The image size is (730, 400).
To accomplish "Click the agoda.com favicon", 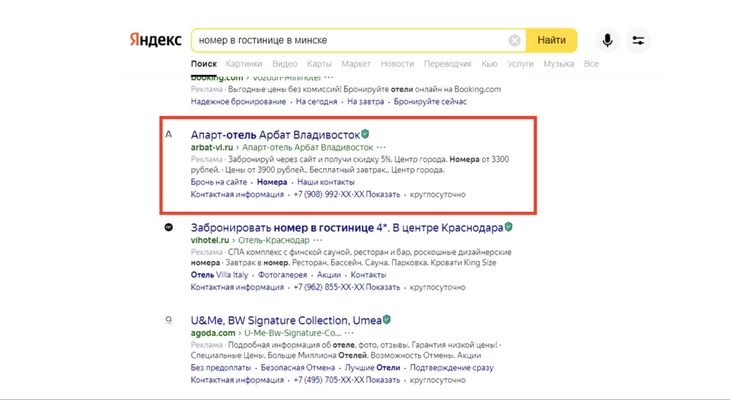I will tap(169, 320).
